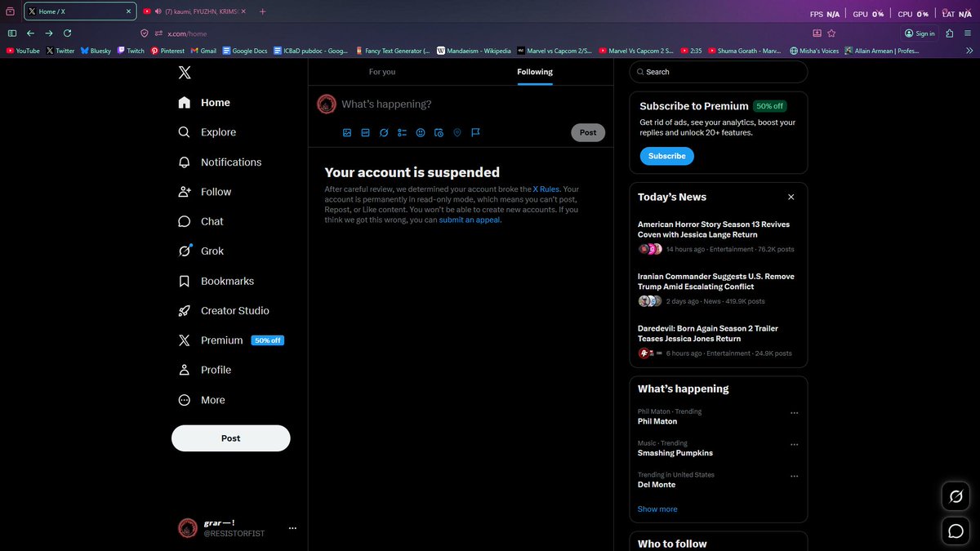Go to Profile page
This screenshot has height=551, width=980.
[205, 370]
